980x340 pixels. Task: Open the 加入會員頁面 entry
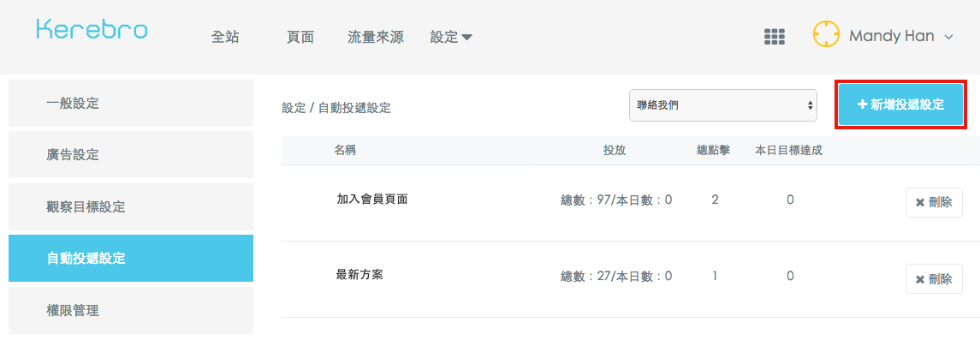372,199
